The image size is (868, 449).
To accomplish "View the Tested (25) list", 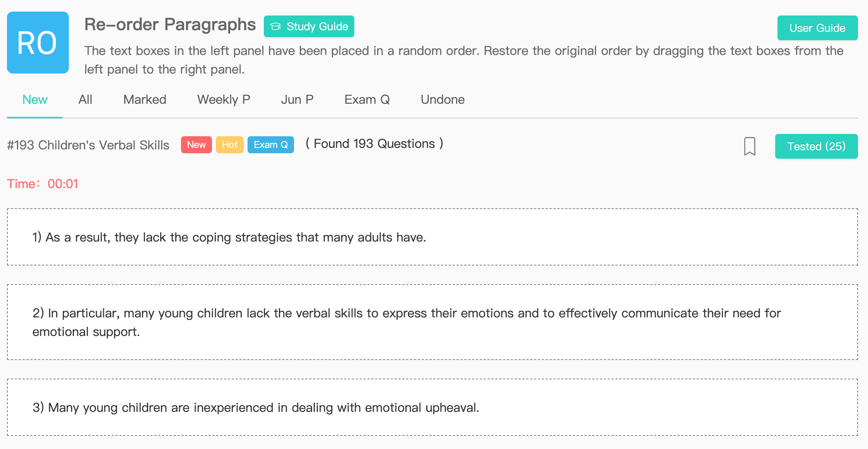I will [x=816, y=146].
